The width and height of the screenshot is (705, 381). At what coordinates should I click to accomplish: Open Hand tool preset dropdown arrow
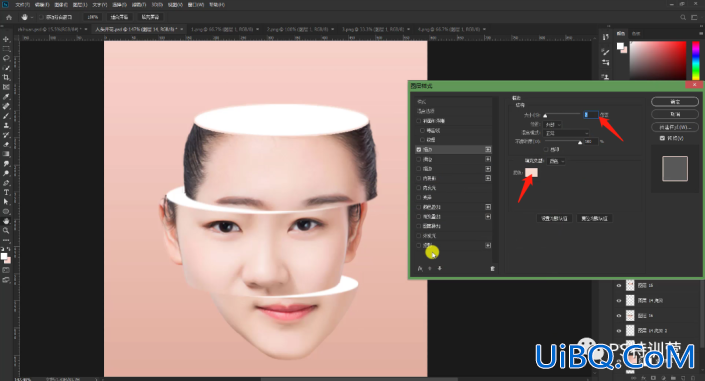coord(32,17)
